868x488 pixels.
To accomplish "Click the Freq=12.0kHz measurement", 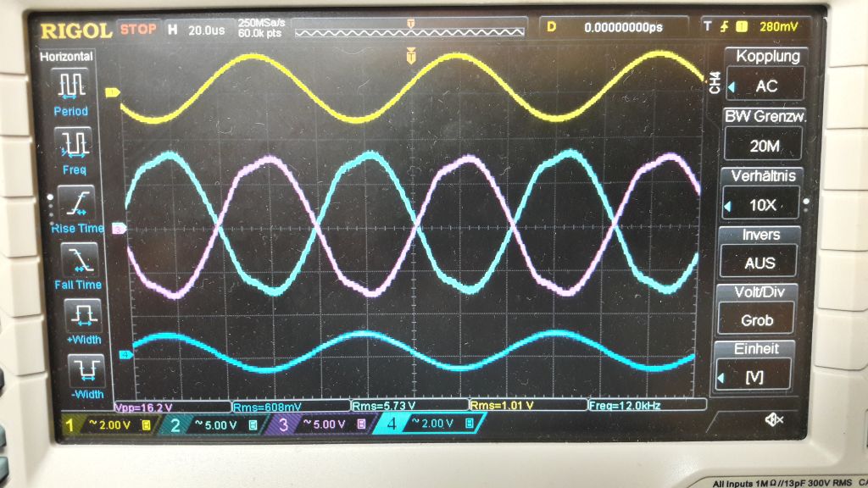I will pyautogui.click(x=647, y=405).
